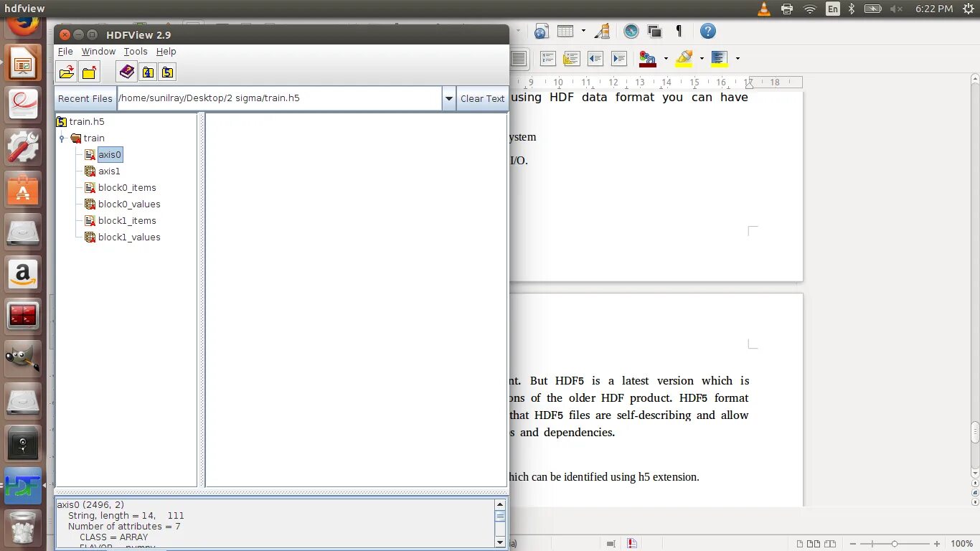This screenshot has height=551, width=980.
Task: Open the Tools menu in HDFView
Action: click(x=136, y=52)
